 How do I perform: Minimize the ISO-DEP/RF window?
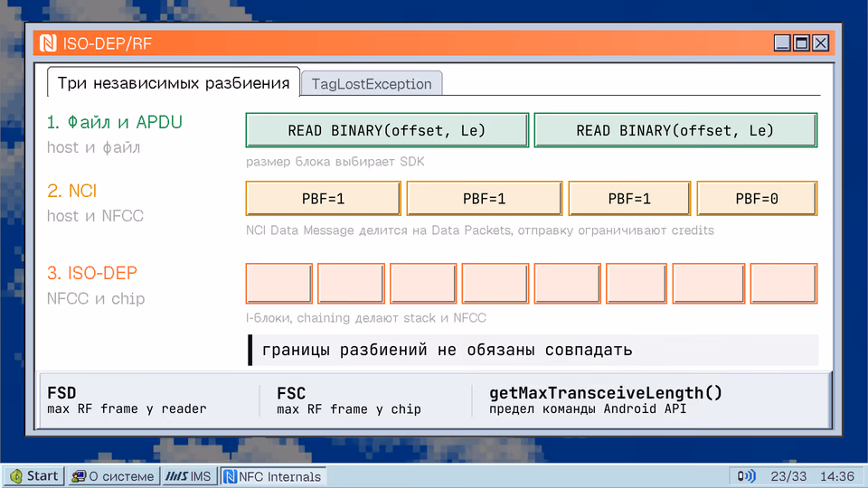click(x=781, y=42)
